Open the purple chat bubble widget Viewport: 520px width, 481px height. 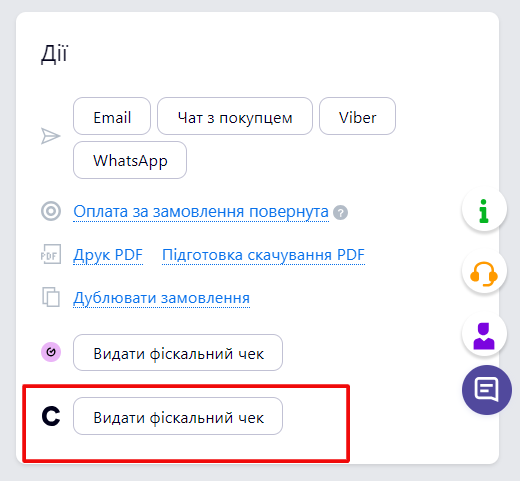(487, 390)
